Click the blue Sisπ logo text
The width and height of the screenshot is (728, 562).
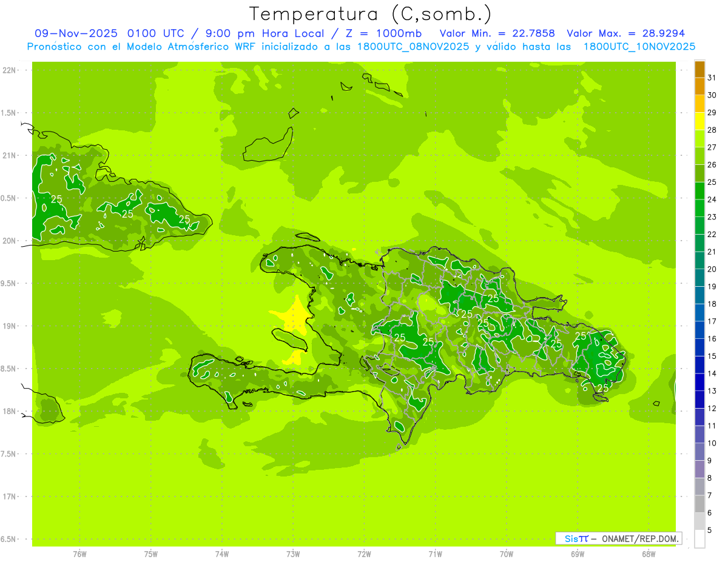576,538
